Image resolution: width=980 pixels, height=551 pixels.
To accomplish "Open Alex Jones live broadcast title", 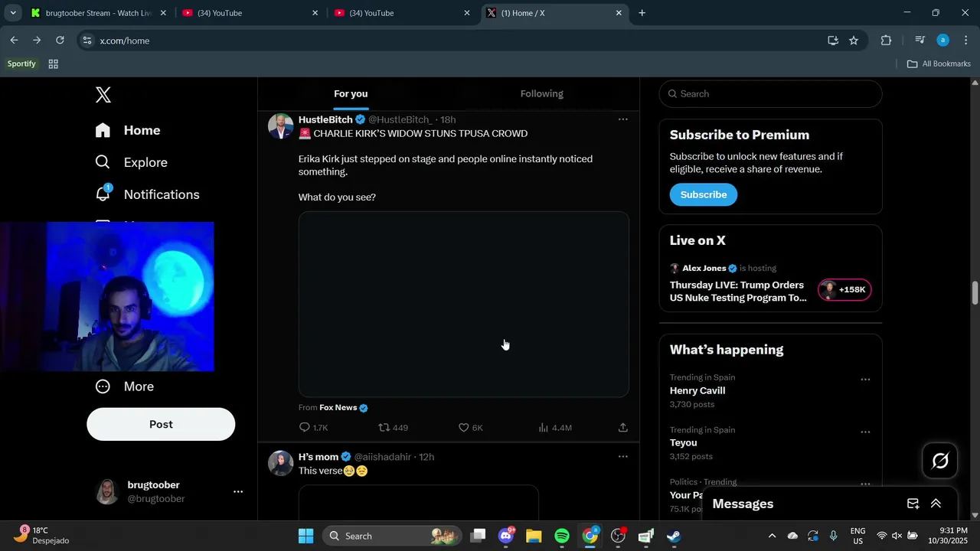I will point(738,292).
